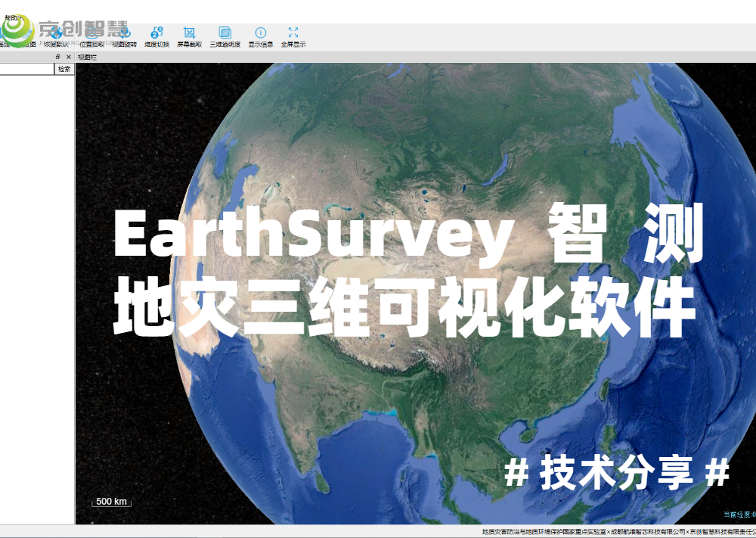This screenshot has height=538, width=756.
Task: Start the 屏幕截取 screen capture tool
Action: pyautogui.click(x=189, y=38)
